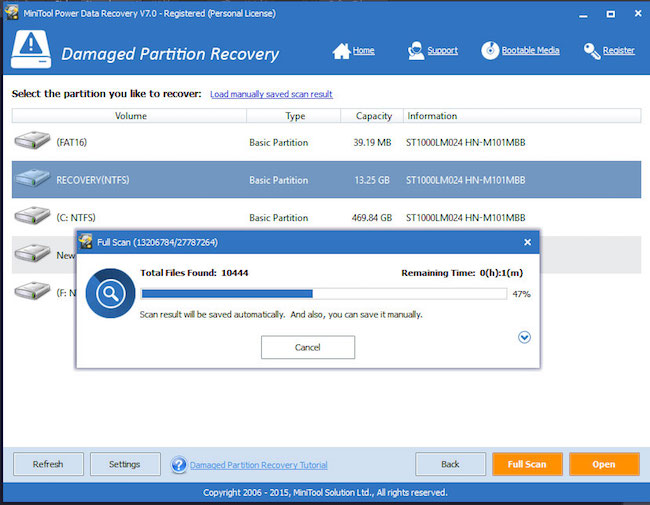The height and width of the screenshot is (505, 650).
Task: Start the orange Full Scan button
Action: click(x=527, y=464)
